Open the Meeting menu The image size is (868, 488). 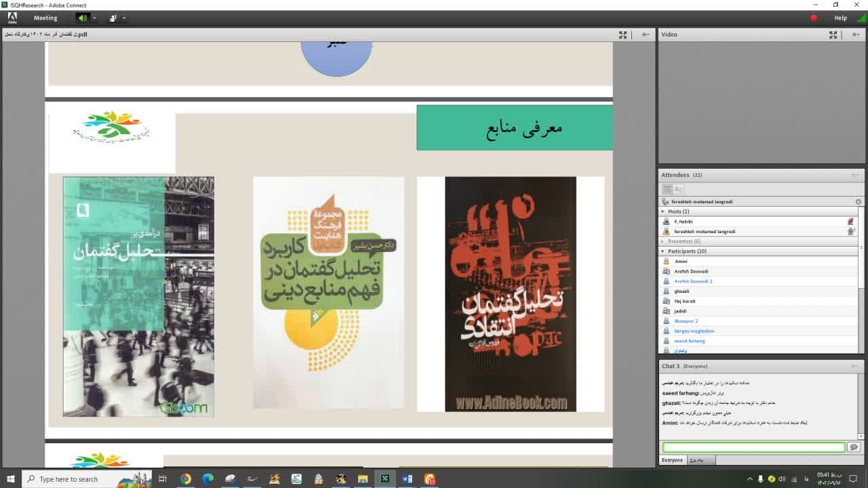(45, 18)
